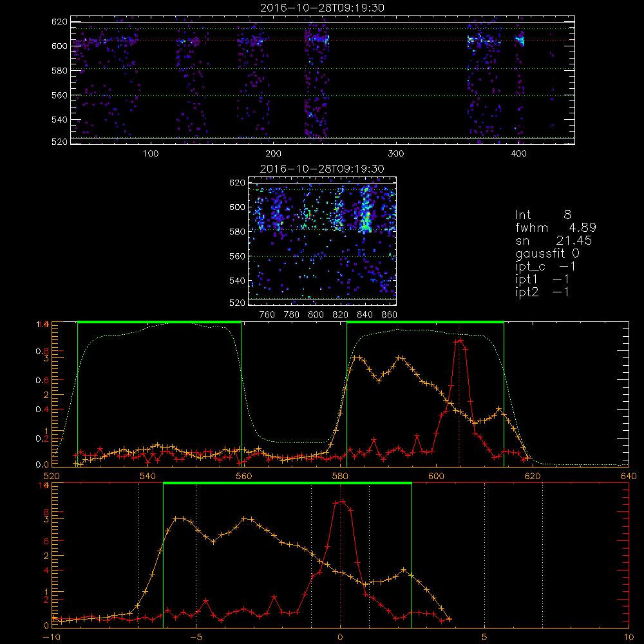
Task: Click the thick green bar spanning 581–614 in profile plot
Action: (425, 322)
